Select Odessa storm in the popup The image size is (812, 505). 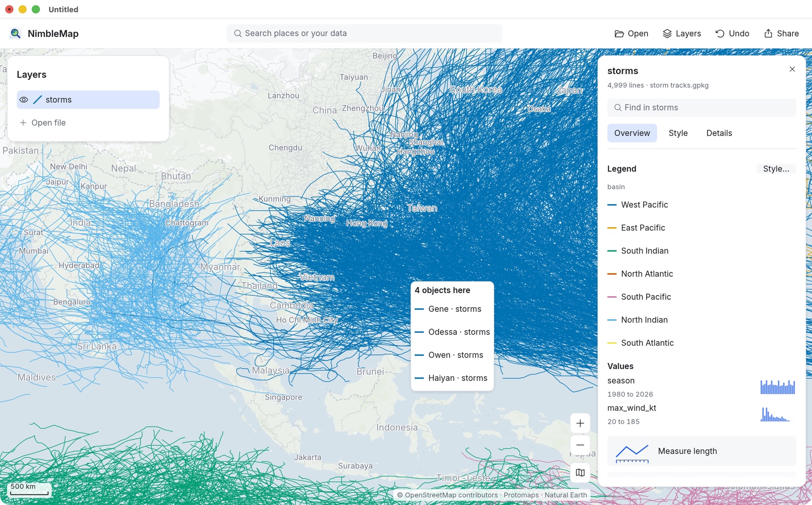click(452, 332)
